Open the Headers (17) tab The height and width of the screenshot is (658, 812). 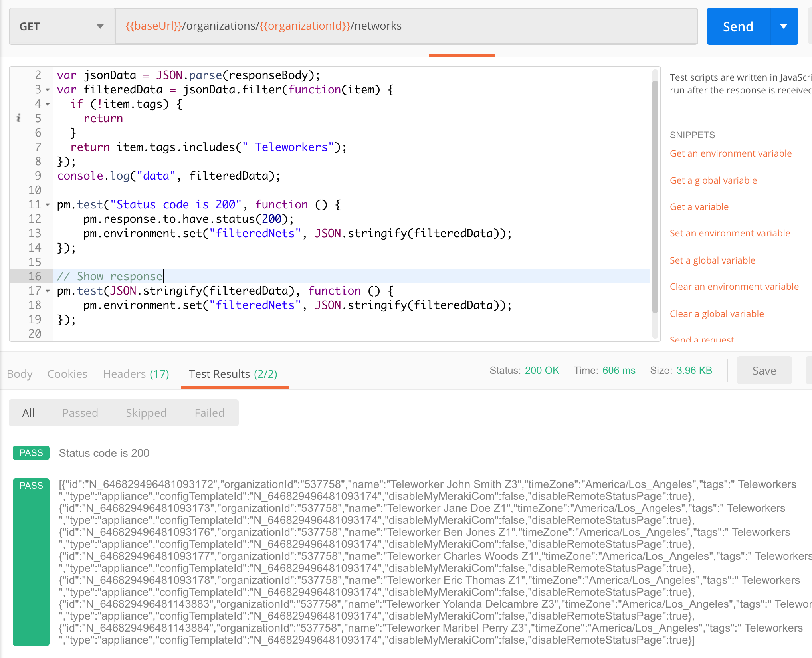(x=136, y=374)
